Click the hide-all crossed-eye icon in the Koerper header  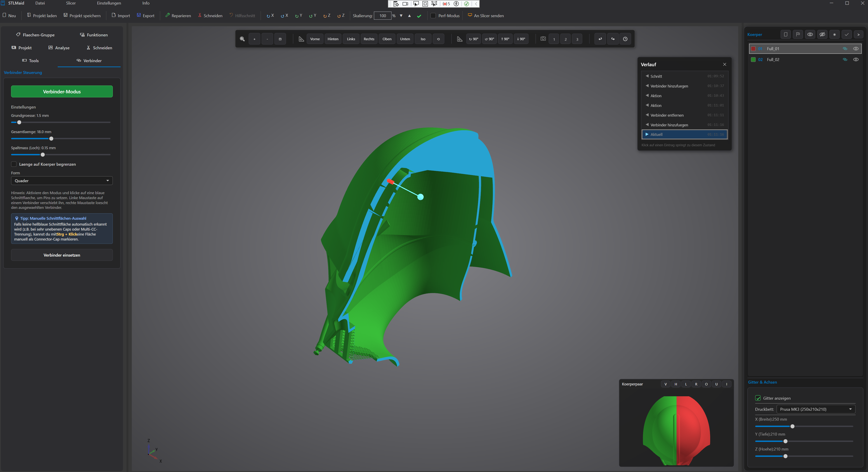(x=822, y=34)
